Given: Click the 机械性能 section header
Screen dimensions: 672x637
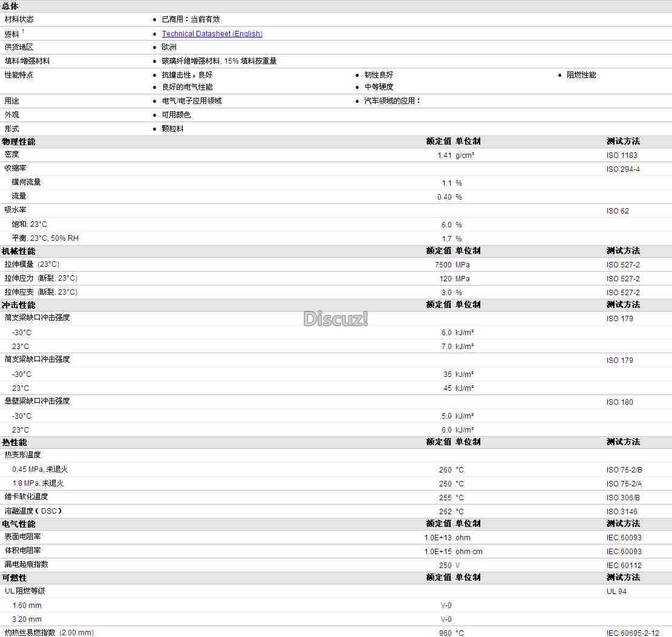Looking at the screenshot, I should pyautogui.click(x=18, y=251).
